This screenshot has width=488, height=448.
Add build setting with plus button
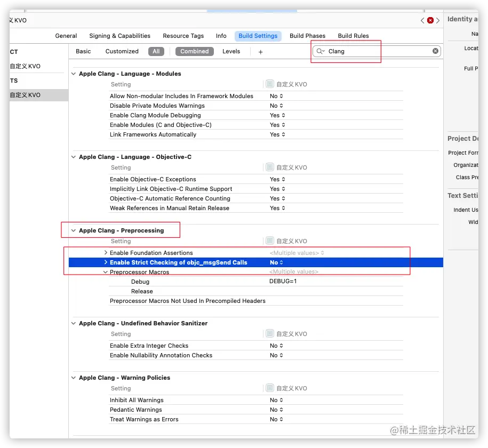pyautogui.click(x=260, y=52)
